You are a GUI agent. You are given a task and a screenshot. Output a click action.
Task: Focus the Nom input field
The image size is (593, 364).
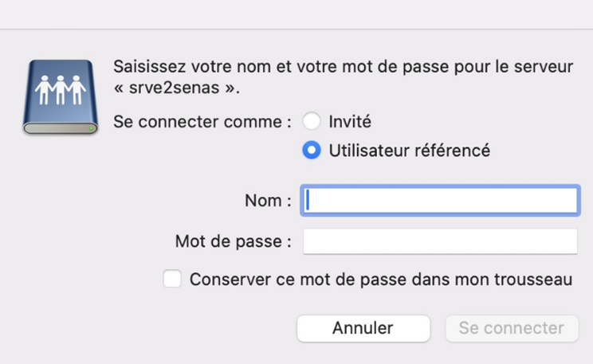coord(440,201)
